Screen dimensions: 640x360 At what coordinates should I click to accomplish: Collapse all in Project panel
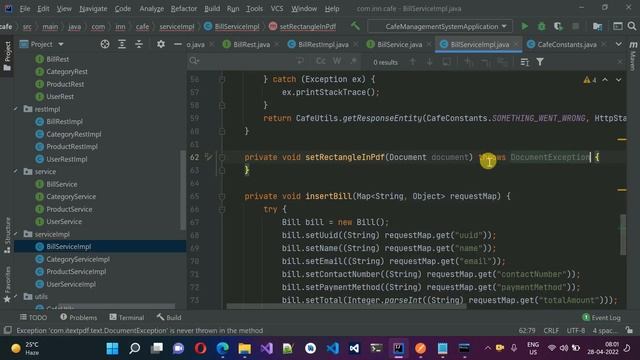[x=139, y=44]
